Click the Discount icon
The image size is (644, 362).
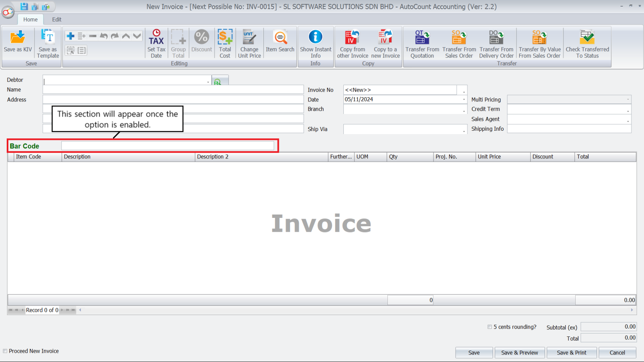pos(201,42)
